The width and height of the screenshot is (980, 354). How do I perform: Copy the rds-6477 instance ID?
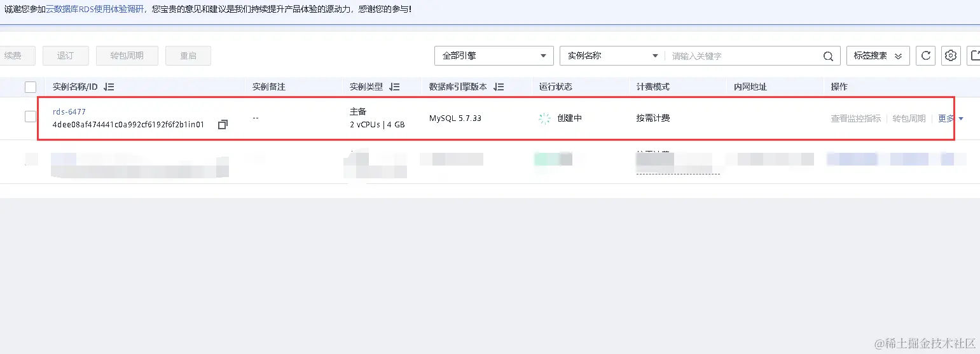click(x=223, y=125)
